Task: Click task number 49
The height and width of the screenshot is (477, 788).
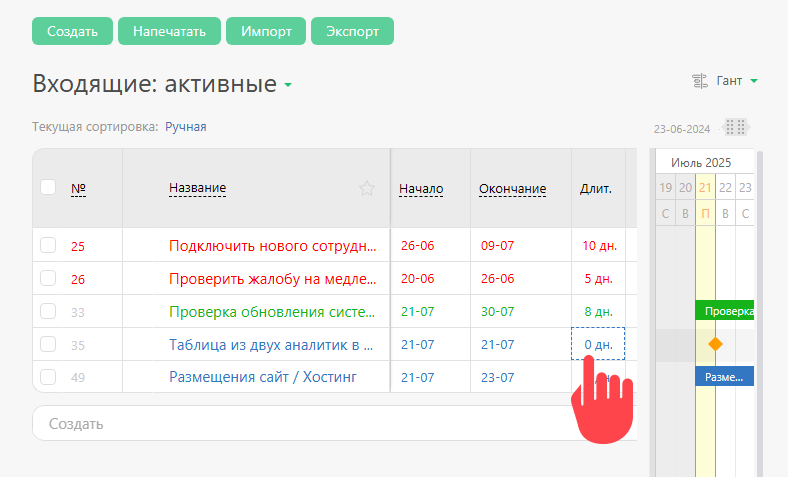Action: pyautogui.click(x=78, y=377)
